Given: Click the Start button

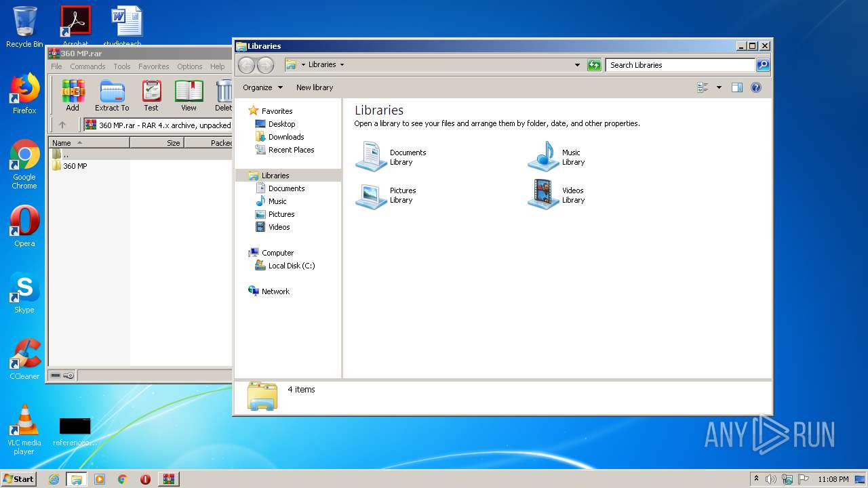Looking at the screenshot, I should point(18,479).
